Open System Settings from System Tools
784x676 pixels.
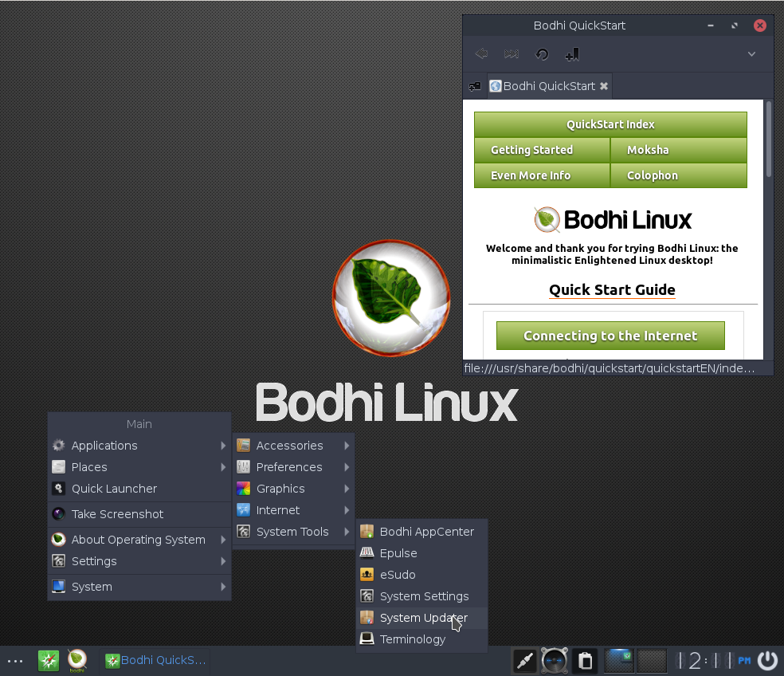[422, 596]
